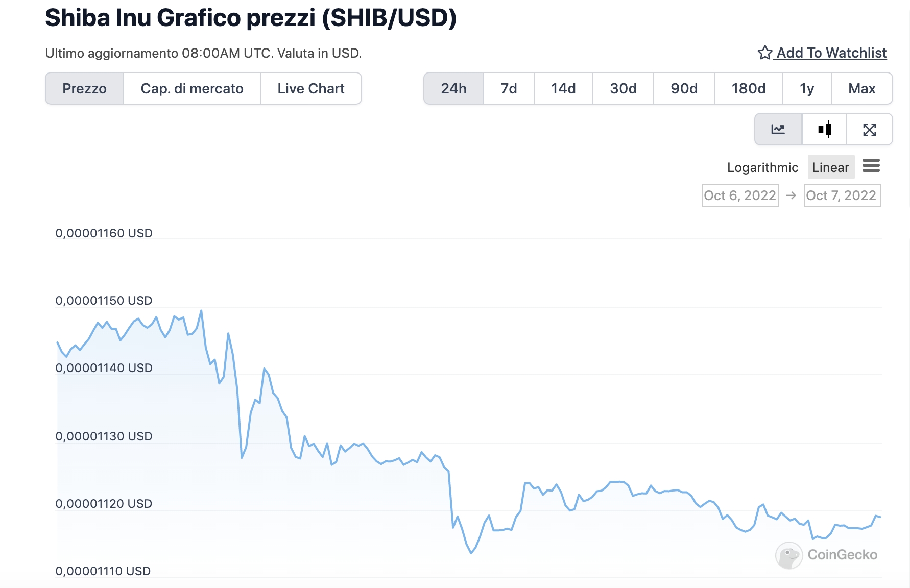Viewport: 910px width, 588px height.
Task: Edit end date Oct 7, 2022
Action: pos(842,195)
